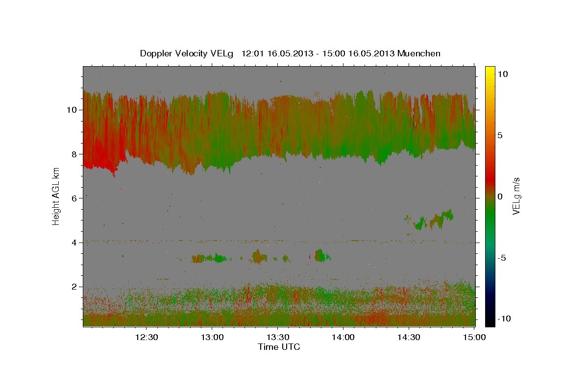This screenshot has height=392, width=588.
Task: Click the colorbar label '5'
Action: point(500,135)
